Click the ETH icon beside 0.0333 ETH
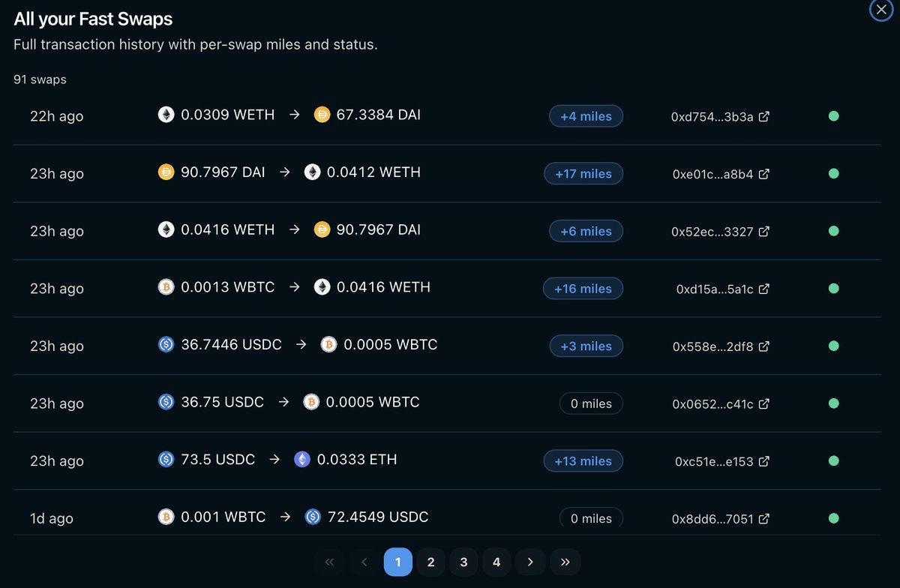 click(x=301, y=459)
